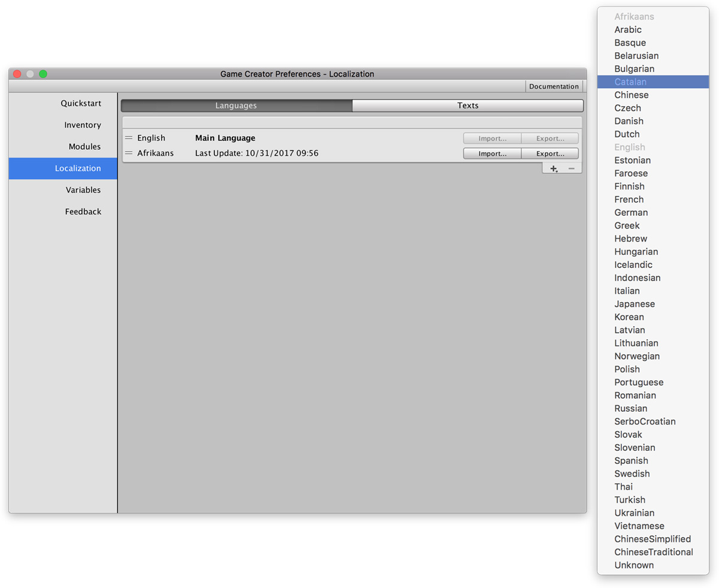This screenshot has width=719, height=588.
Task: Choose Romanian from the language list
Action: click(x=653, y=396)
